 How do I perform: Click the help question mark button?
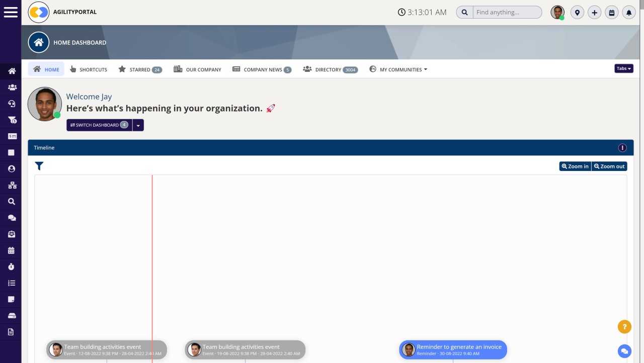624,326
